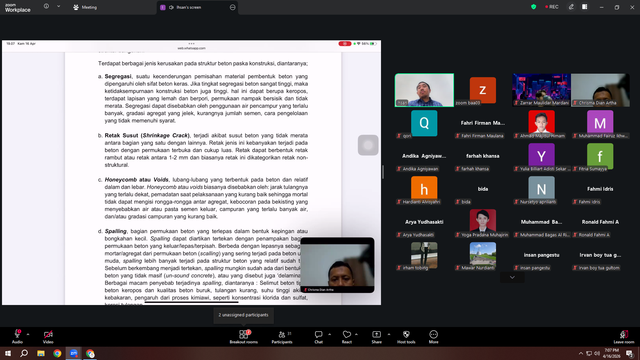Select the purple M avatar tile
Screen dimensions: 640x360
point(600,123)
